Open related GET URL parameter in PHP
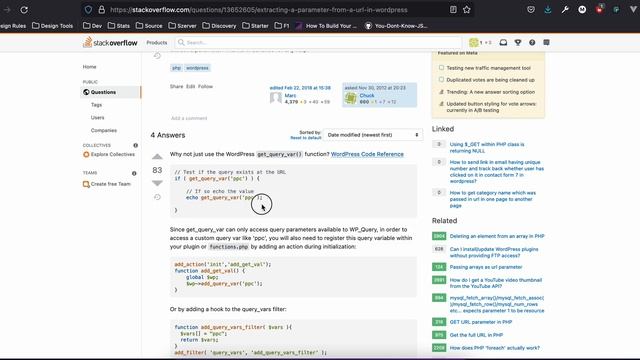The image size is (640, 360). tap(480, 322)
